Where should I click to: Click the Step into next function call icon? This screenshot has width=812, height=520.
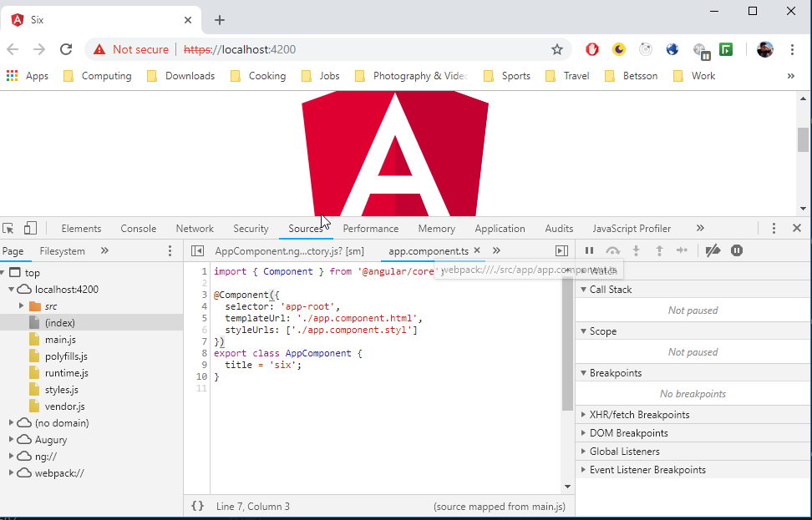[636, 250]
